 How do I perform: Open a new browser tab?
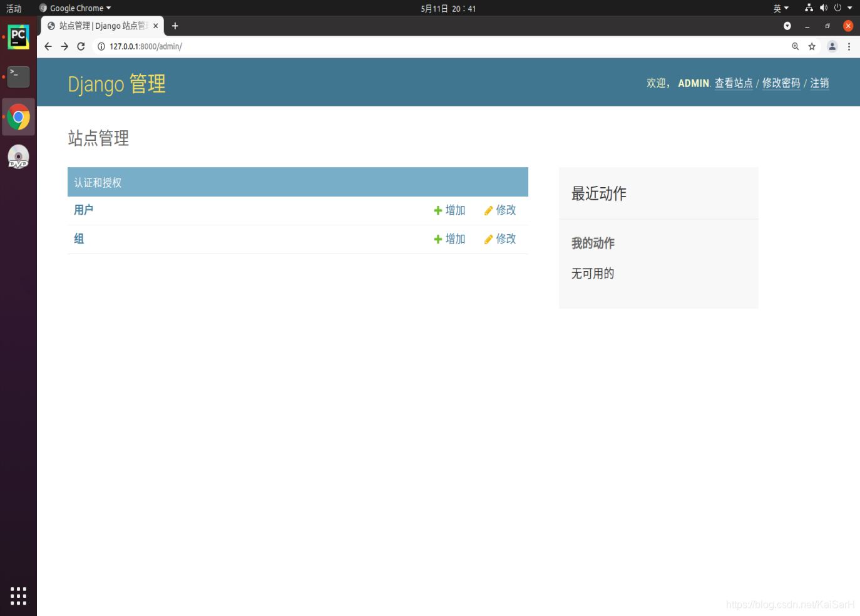point(175,26)
